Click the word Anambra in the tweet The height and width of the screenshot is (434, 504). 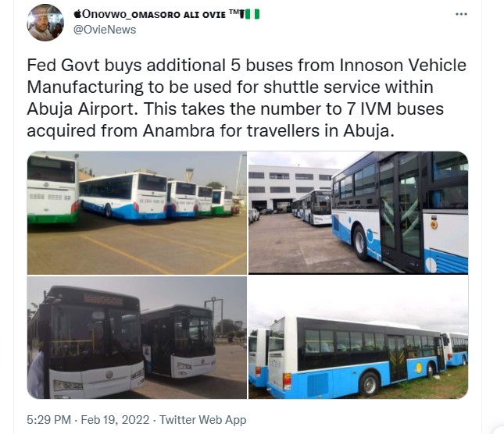(x=179, y=130)
